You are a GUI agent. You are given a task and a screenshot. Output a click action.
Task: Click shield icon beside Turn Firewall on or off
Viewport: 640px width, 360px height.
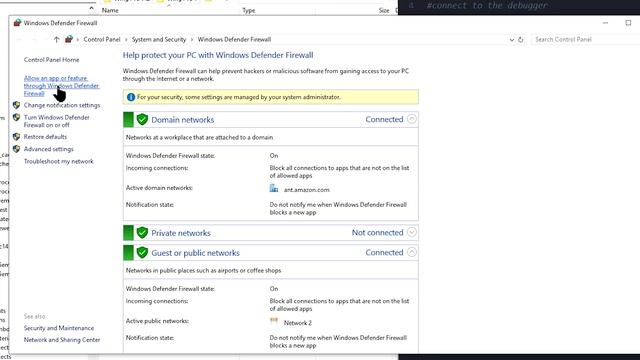click(x=16, y=117)
